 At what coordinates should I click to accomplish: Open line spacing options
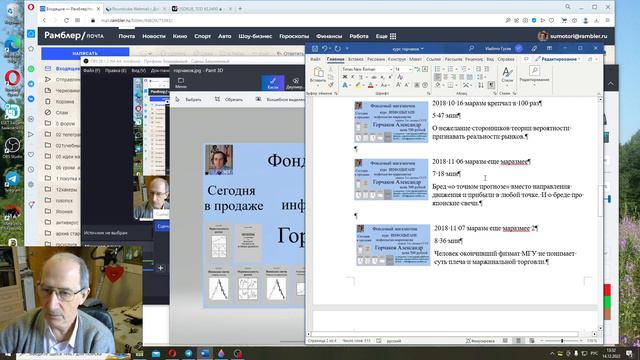(479, 77)
